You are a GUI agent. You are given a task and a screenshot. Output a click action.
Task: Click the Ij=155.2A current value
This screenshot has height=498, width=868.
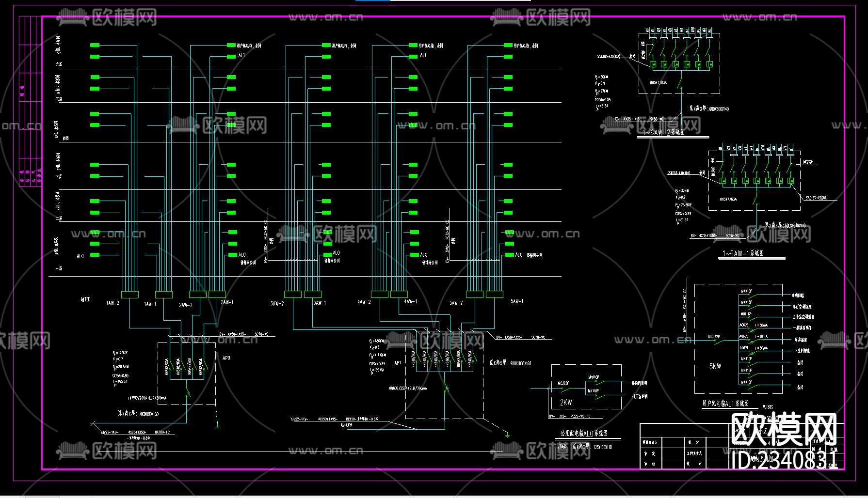tap(120, 382)
